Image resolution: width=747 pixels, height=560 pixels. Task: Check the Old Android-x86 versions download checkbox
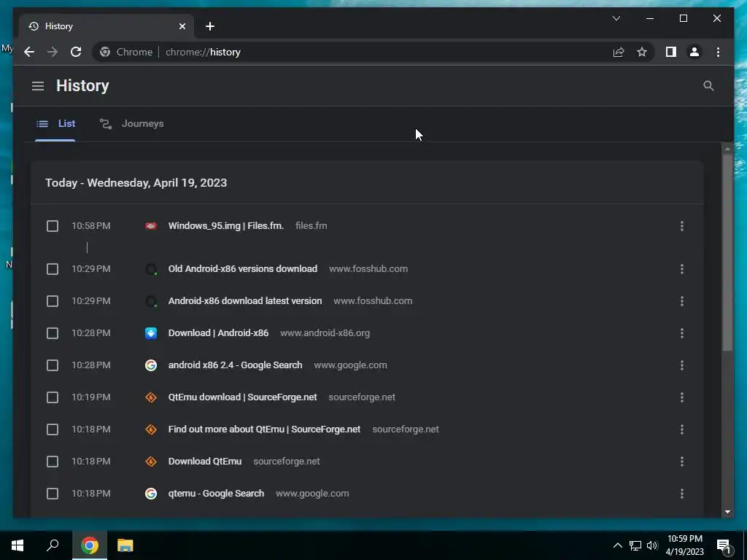[53, 269]
